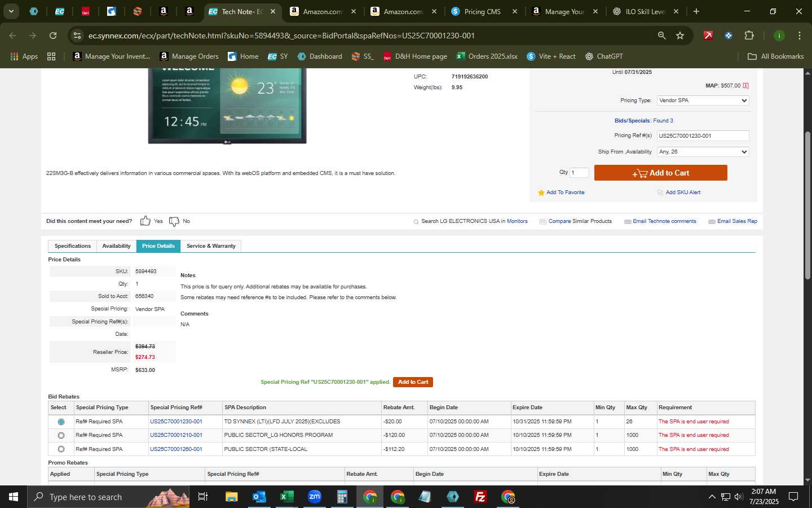
Task: Click the Add SKU Alert link
Action: click(x=683, y=192)
